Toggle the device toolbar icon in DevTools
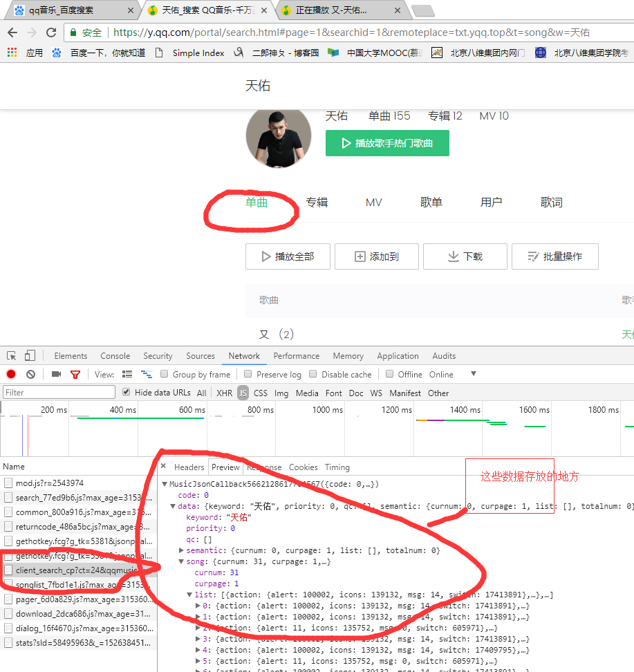 point(30,356)
